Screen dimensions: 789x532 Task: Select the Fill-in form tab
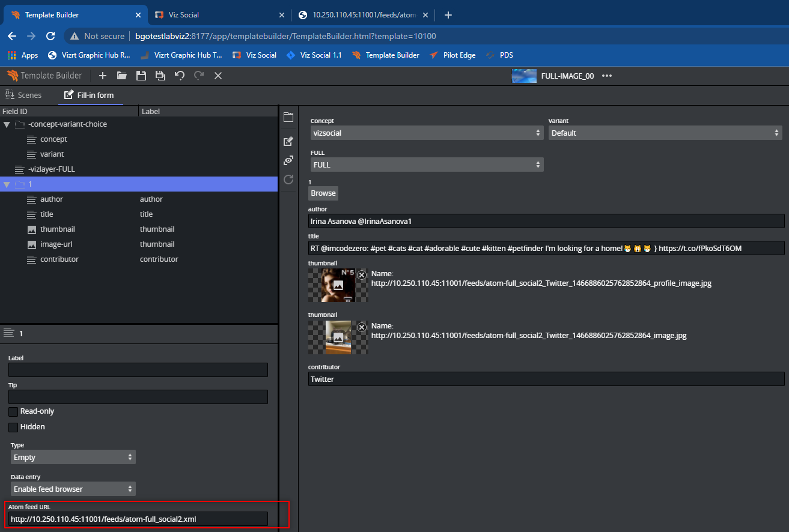click(89, 95)
